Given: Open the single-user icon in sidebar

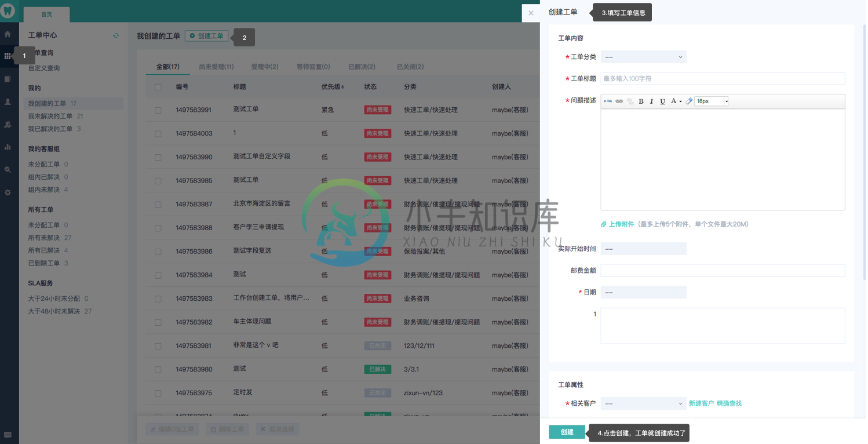Looking at the screenshot, I should point(8,101).
